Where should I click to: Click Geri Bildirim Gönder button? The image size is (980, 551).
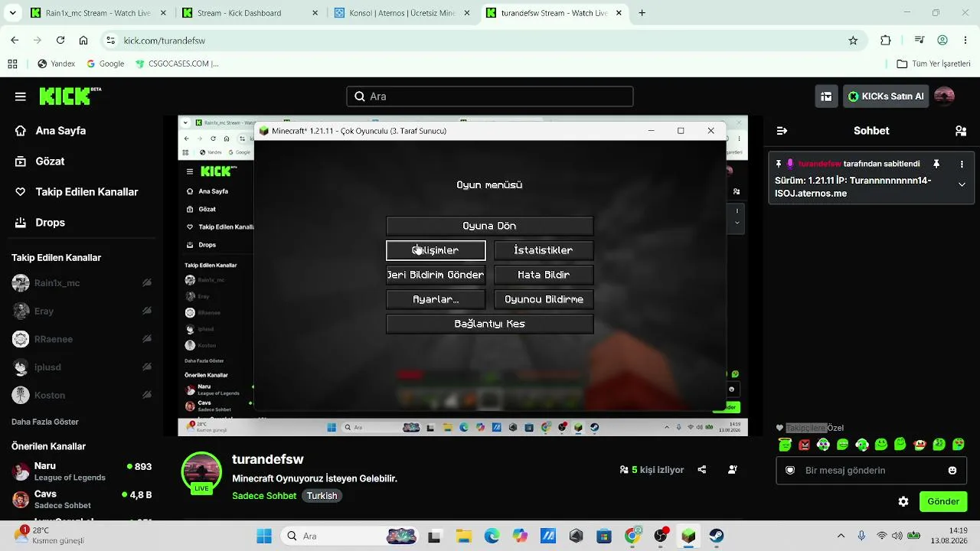click(x=436, y=275)
